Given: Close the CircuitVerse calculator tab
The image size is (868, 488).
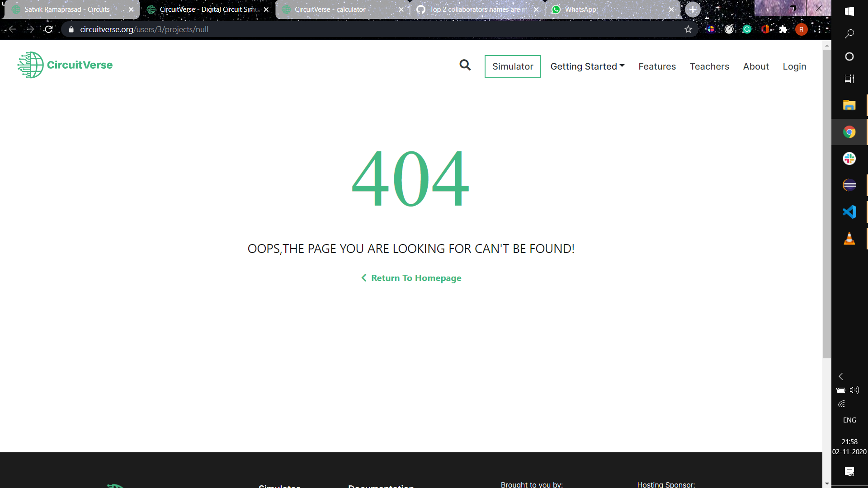Looking at the screenshot, I should click(x=401, y=9).
